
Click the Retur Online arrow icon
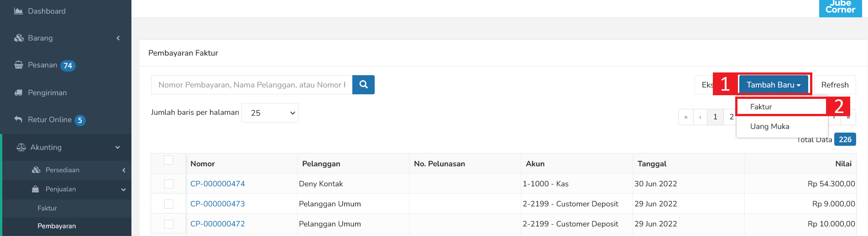(x=18, y=119)
